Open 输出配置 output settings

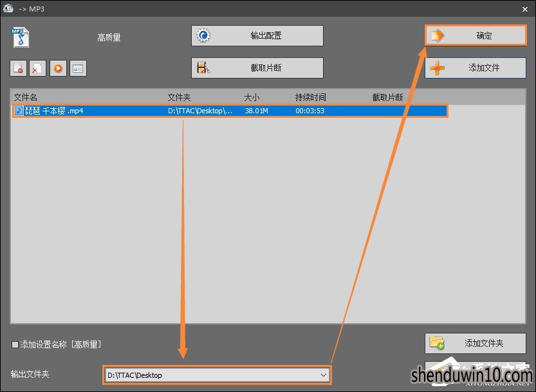[x=257, y=35]
